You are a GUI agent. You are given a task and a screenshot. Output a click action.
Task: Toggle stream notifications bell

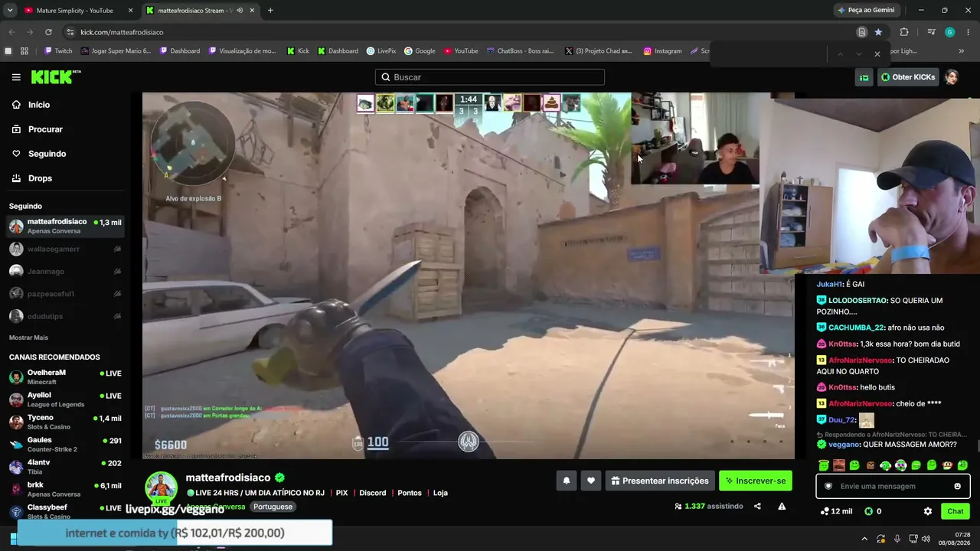pyautogui.click(x=567, y=481)
